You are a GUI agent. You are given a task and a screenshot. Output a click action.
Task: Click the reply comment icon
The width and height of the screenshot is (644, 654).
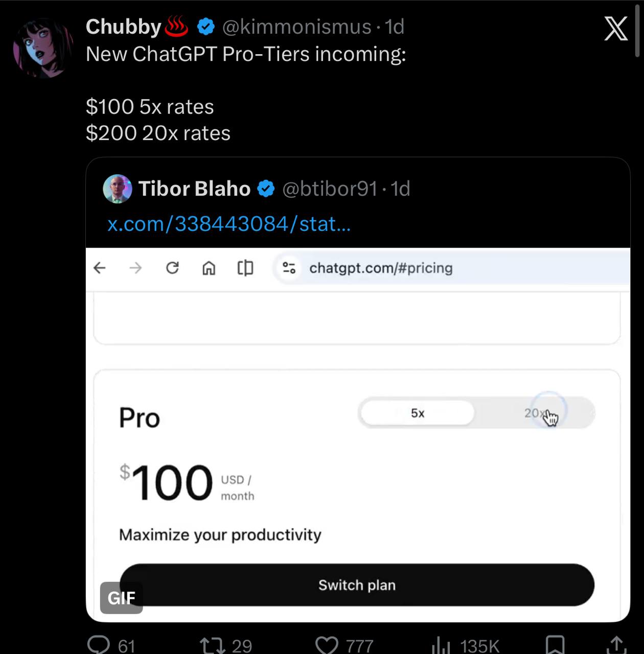pyautogui.click(x=99, y=645)
